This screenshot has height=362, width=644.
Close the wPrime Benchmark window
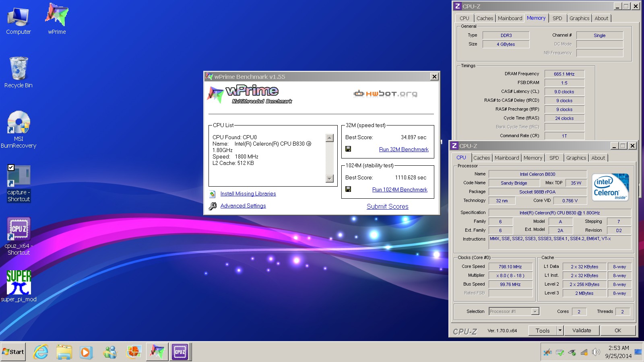(x=434, y=76)
